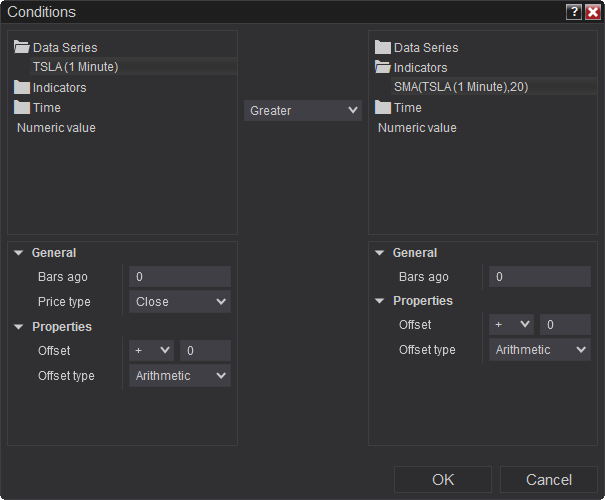Click right Offset value input field
The height and width of the screenshot is (500, 605).
click(565, 325)
